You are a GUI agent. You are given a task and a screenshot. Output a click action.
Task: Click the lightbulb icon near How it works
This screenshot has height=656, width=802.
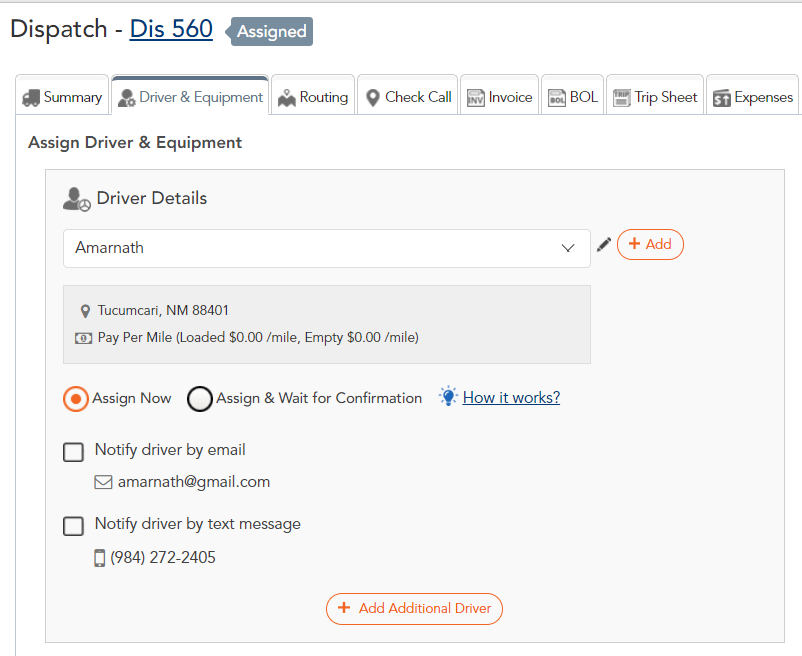pos(448,397)
